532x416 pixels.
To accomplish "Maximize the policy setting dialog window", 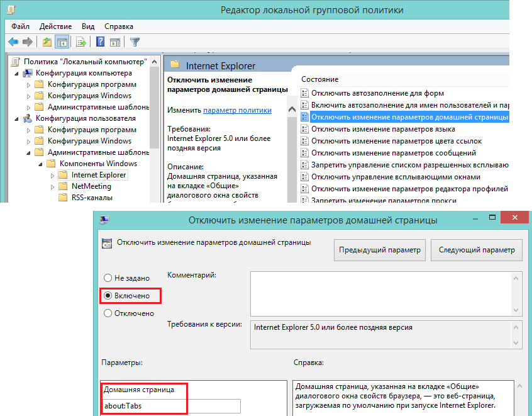I will 492,218.
